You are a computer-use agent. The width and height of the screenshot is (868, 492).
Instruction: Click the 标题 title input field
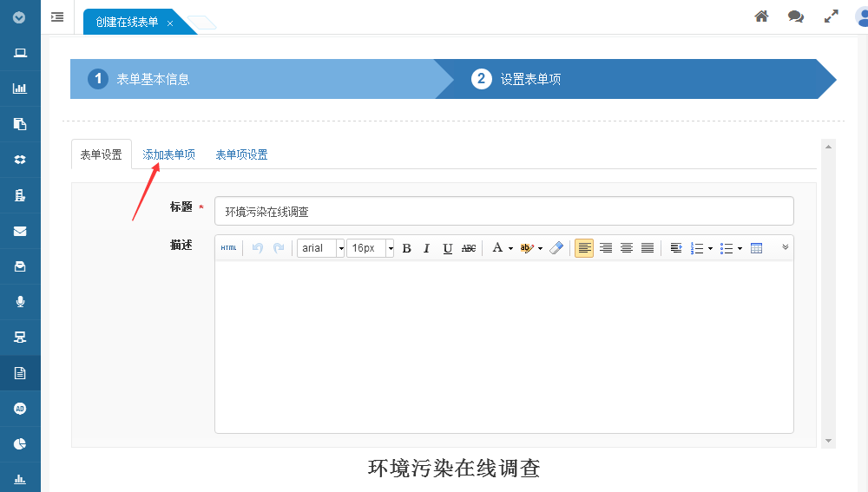click(503, 211)
